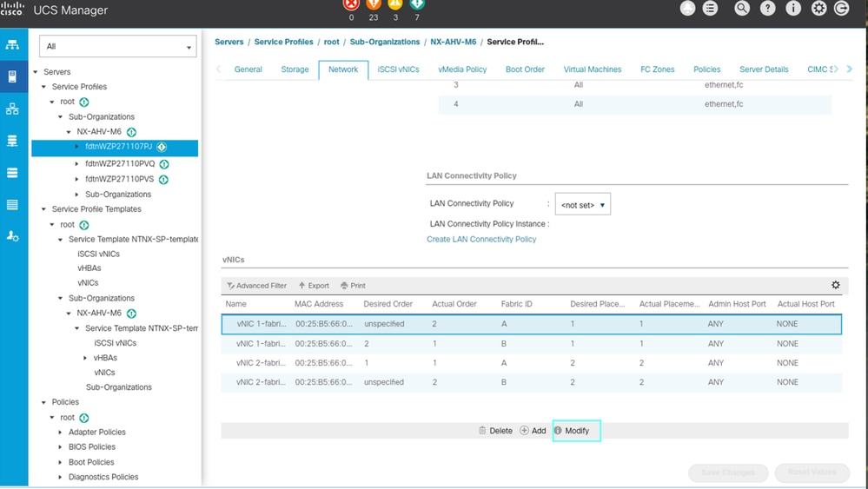Collapse Service Profile Templates node

click(x=43, y=209)
